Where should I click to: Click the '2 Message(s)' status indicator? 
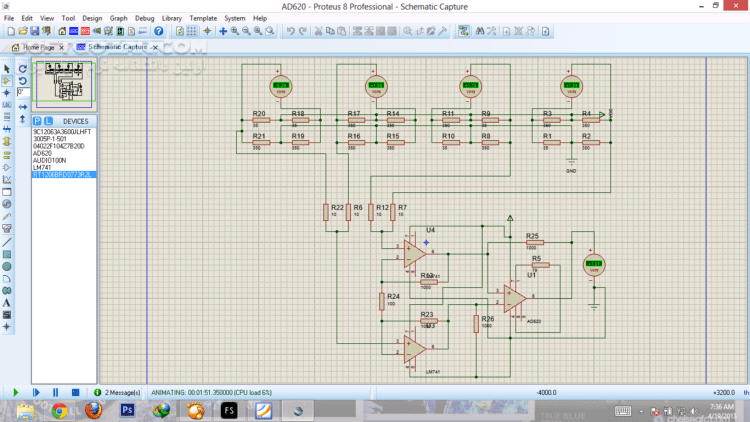pos(121,393)
